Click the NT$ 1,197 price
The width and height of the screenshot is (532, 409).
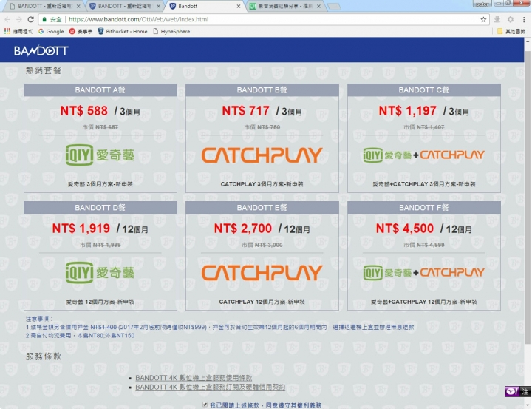407,111
